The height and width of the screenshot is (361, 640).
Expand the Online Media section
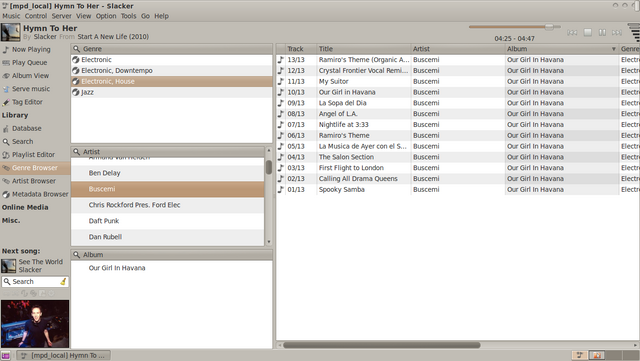(25, 207)
